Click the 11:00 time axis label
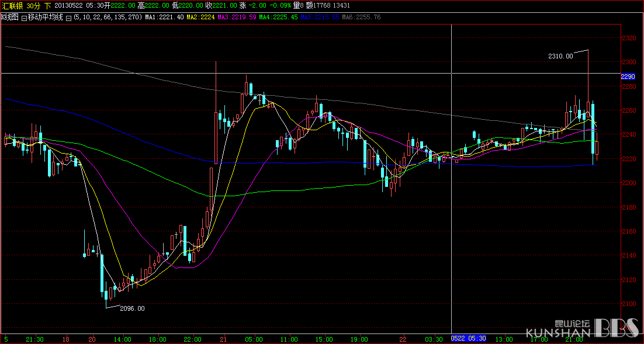Screen dimensions: 644x344 [289, 339]
